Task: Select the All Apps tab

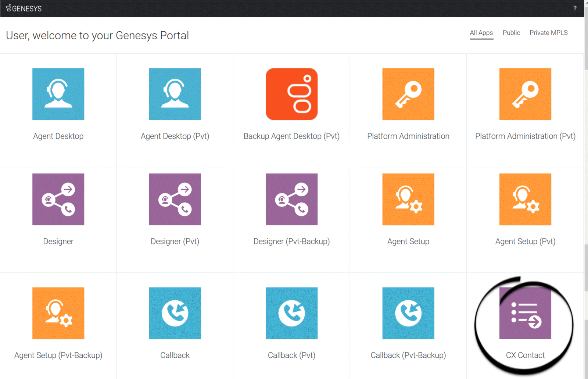Action: [481, 33]
